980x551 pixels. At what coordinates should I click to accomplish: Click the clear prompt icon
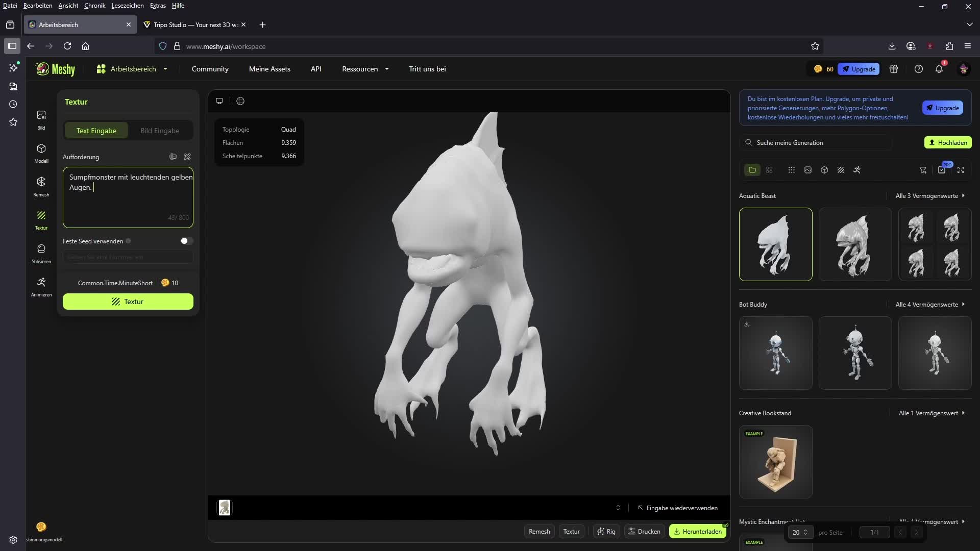(187, 157)
